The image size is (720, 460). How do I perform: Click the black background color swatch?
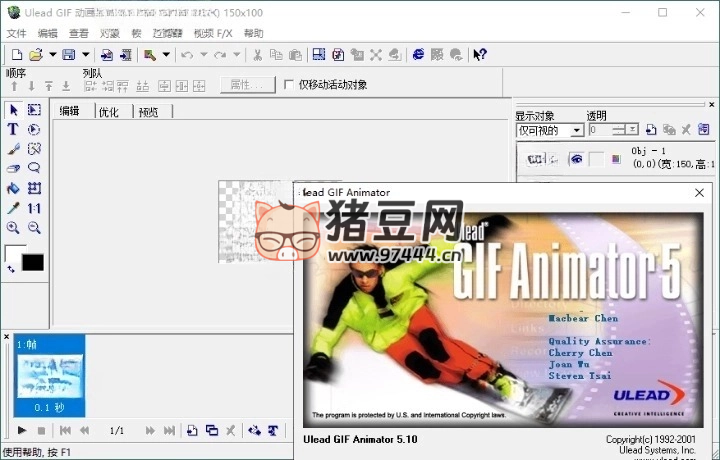[33, 262]
